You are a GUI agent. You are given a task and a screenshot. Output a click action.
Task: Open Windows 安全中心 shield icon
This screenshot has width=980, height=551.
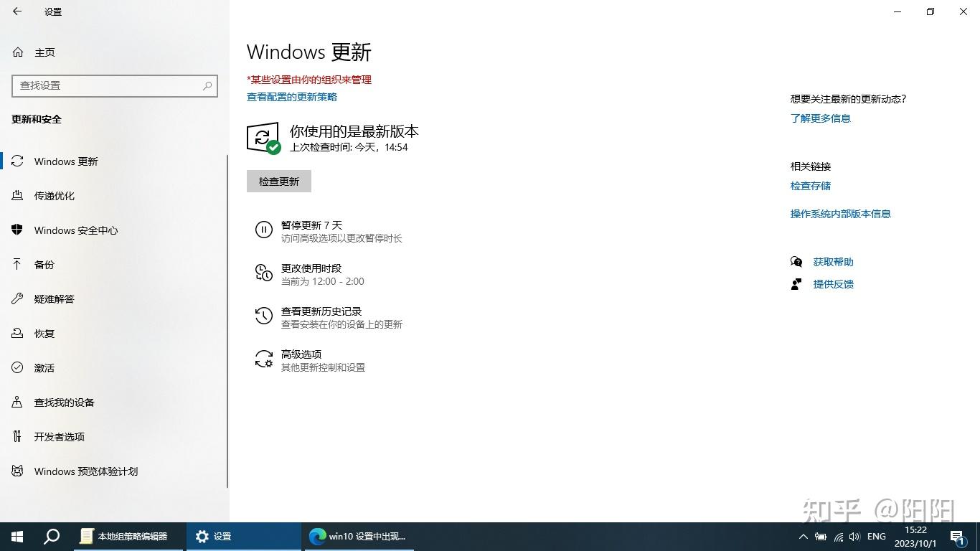(x=18, y=230)
